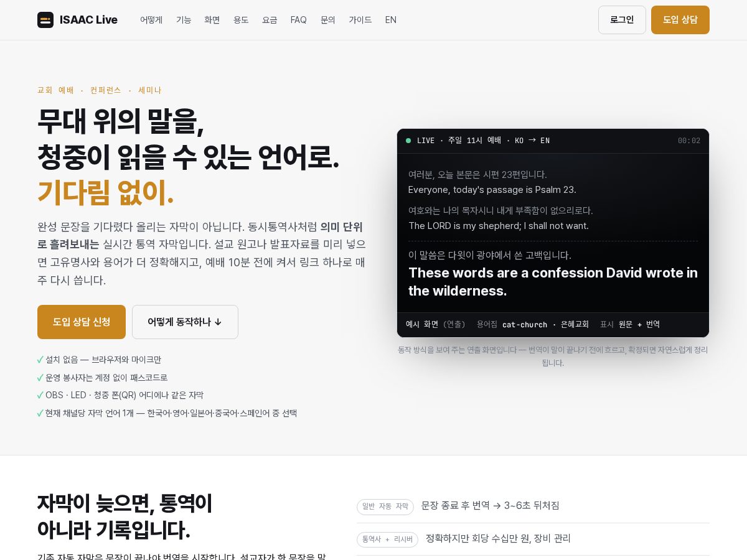The width and height of the screenshot is (747, 560).
Task: Click the 00:02 timer in demo panel
Action: pyautogui.click(x=689, y=141)
